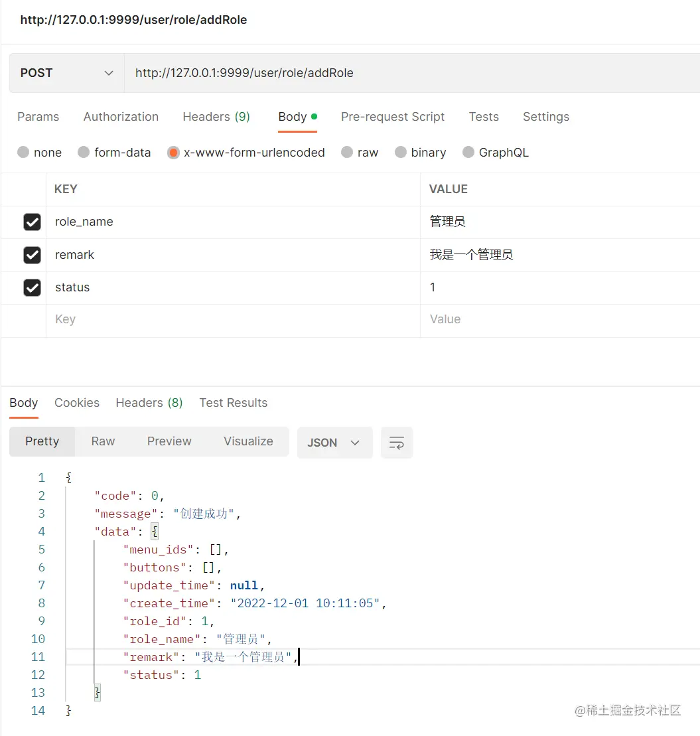The height and width of the screenshot is (736, 700).
Task: Select the Visualize response view
Action: 248,442
